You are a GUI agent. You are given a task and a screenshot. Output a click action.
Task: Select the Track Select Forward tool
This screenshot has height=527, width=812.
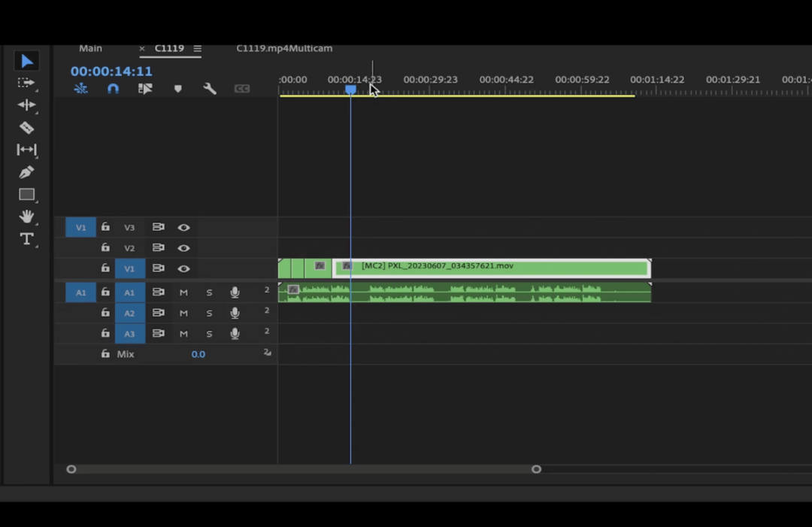26,83
